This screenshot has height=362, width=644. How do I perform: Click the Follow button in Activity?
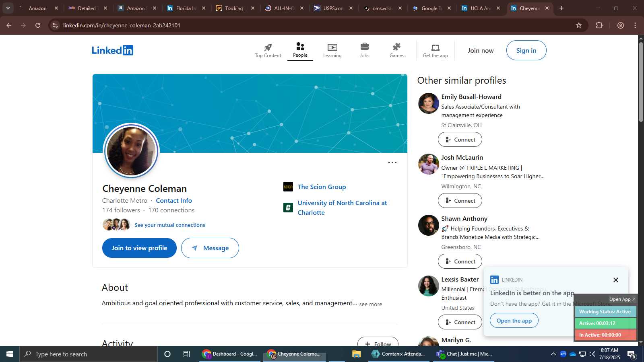pyautogui.click(x=378, y=342)
